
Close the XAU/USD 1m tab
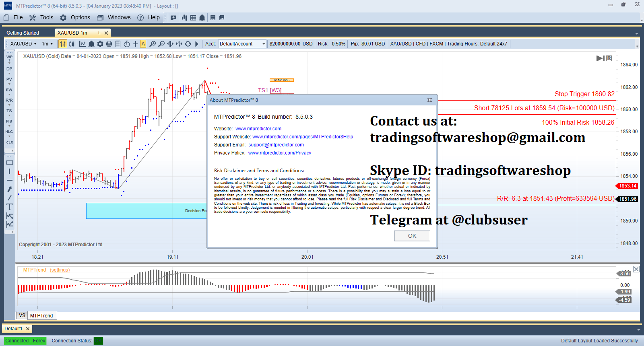click(106, 33)
